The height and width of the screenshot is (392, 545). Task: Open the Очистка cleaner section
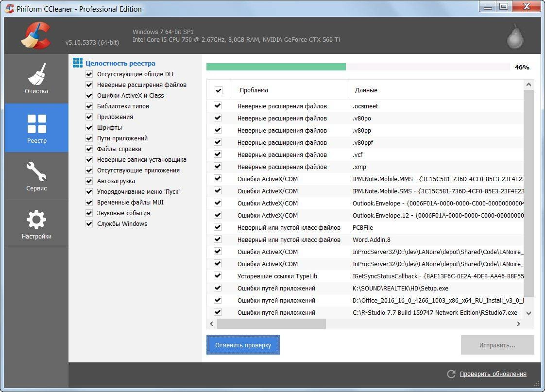[x=36, y=79]
